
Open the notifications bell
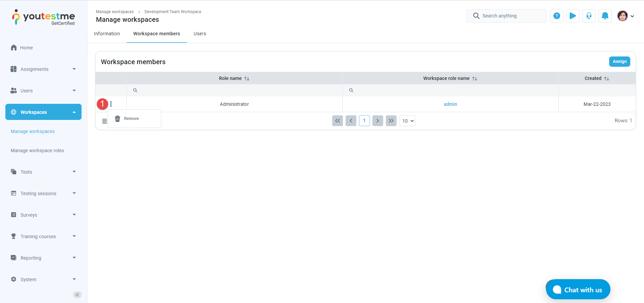(x=605, y=16)
